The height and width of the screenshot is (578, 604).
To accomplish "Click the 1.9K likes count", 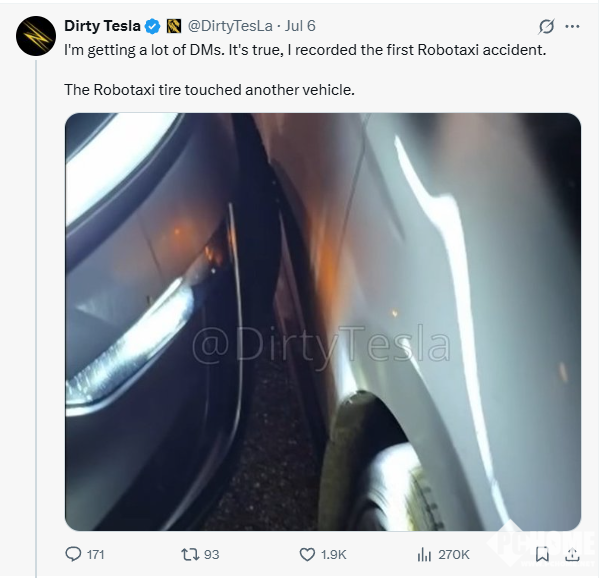I will pos(336,554).
